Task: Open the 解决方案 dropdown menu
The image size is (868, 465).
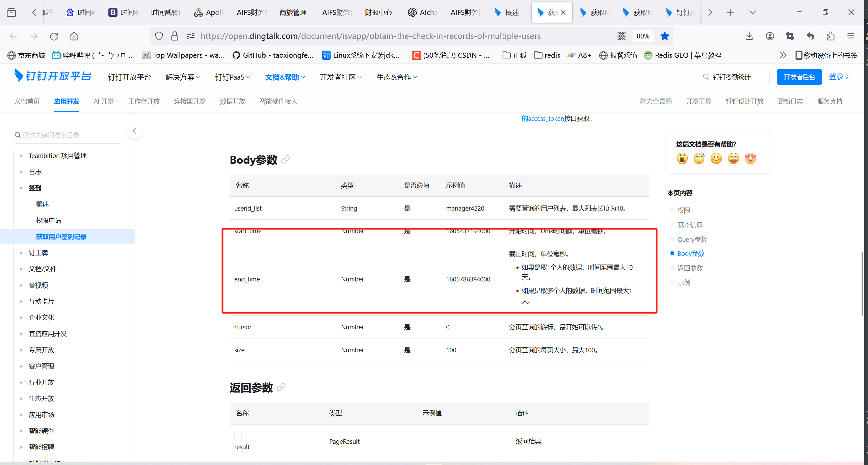Action: [x=183, y=77]
